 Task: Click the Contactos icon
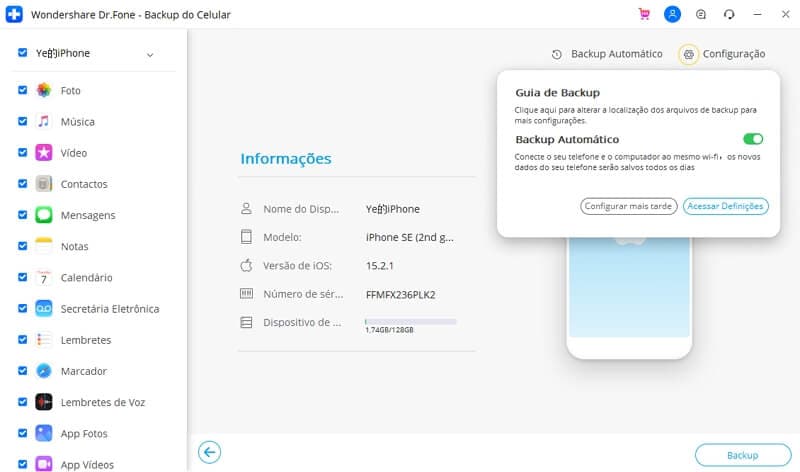click(x=44, y=184)
